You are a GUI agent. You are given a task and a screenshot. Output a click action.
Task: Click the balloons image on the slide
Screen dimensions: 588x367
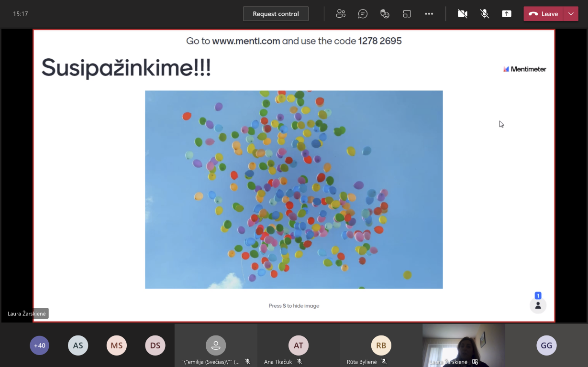[x=294, y=189]
